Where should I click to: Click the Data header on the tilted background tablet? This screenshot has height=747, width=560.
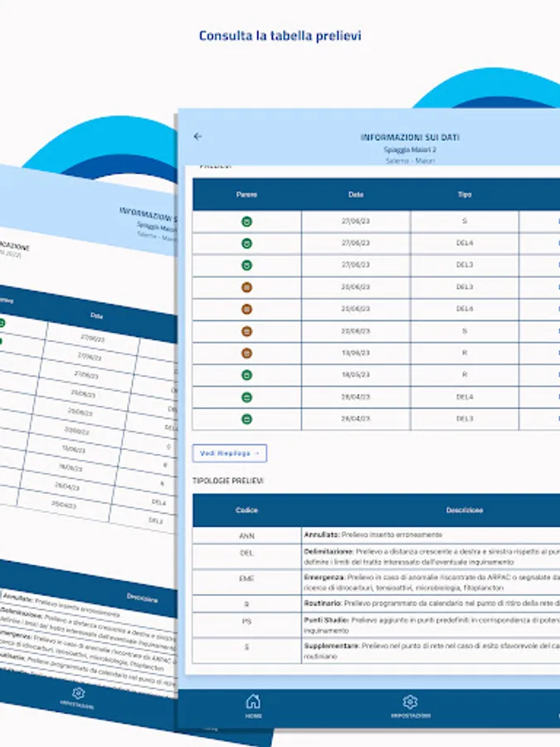click(x=96, y=315)
